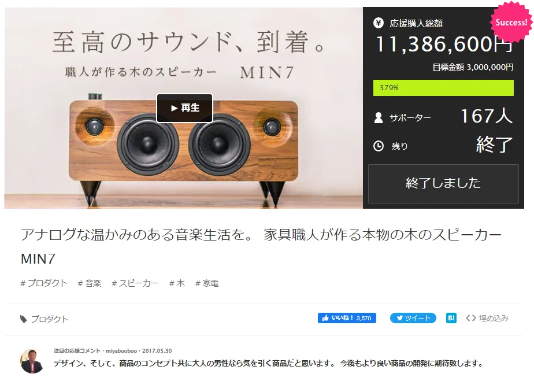Play the MIN7 speaker video

click(184, 108)
